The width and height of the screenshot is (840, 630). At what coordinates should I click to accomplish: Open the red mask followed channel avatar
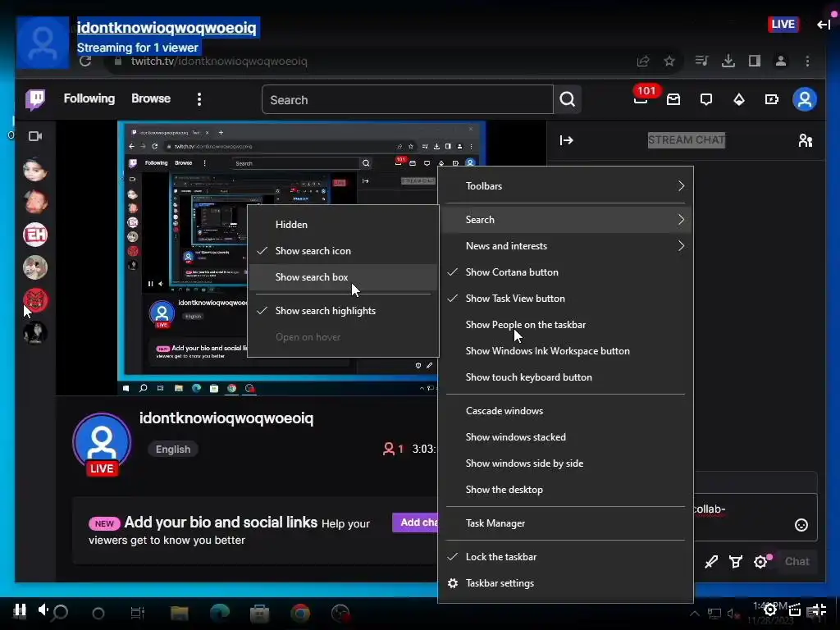coord(35,300)
